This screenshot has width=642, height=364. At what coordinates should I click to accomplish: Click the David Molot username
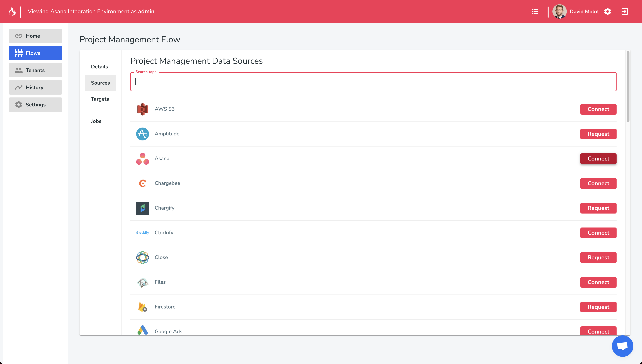point(584,11)
